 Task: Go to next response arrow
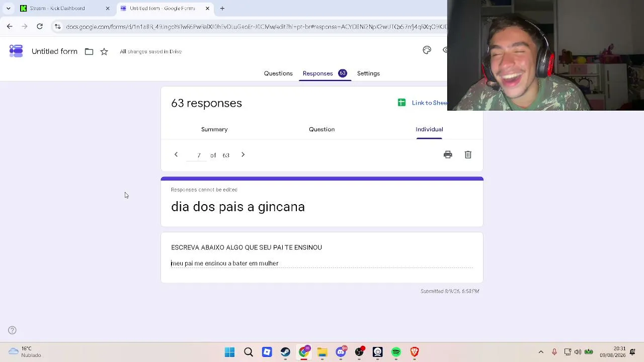click(x=243, y=154)
